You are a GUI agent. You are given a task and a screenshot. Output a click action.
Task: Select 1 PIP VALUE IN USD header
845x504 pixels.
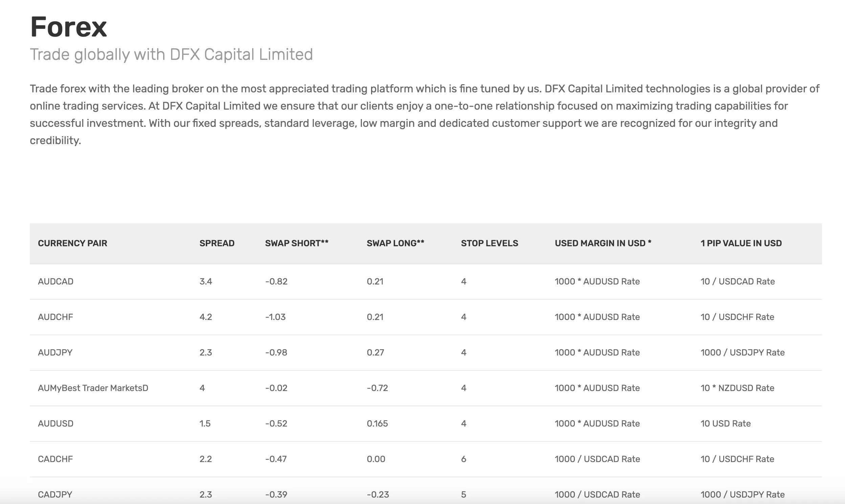(741, 243)
